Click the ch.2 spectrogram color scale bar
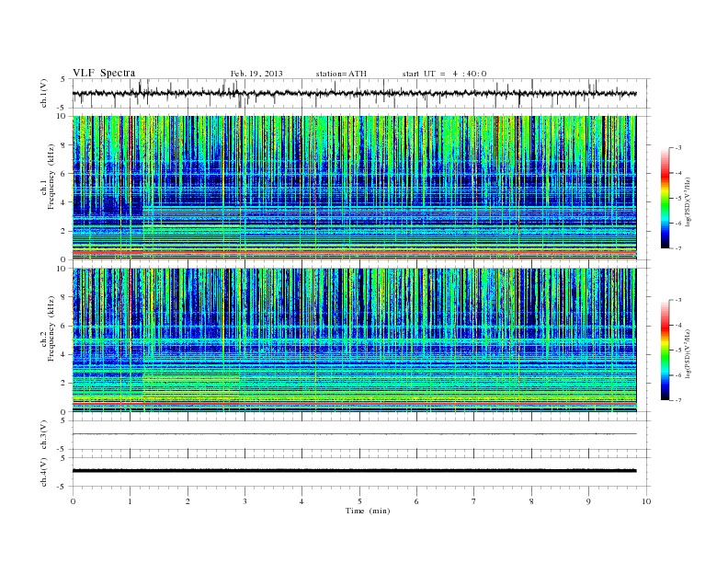Viewport: 728px width, 563px height. [665, 350]
